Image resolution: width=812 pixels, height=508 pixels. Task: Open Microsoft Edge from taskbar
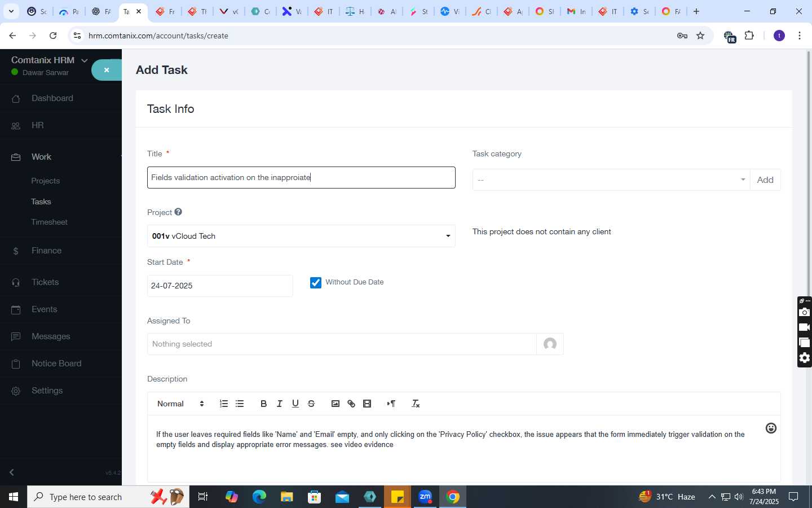pos(259,497)
